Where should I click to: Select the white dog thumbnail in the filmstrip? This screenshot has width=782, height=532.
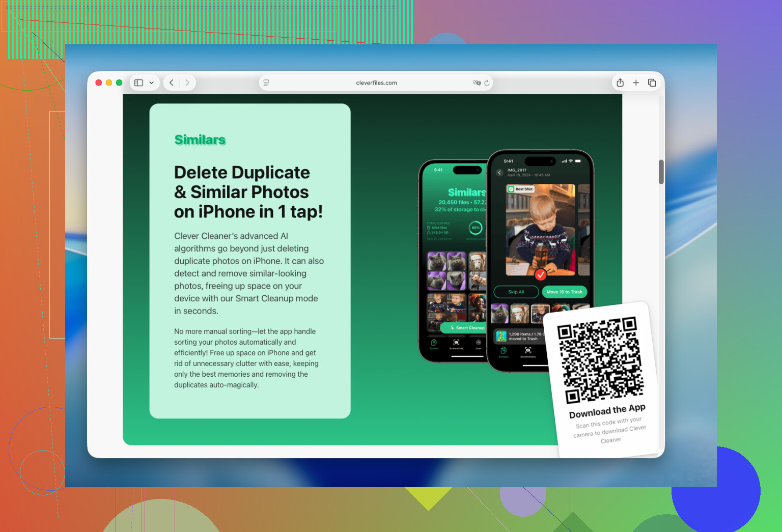(520, 314)
